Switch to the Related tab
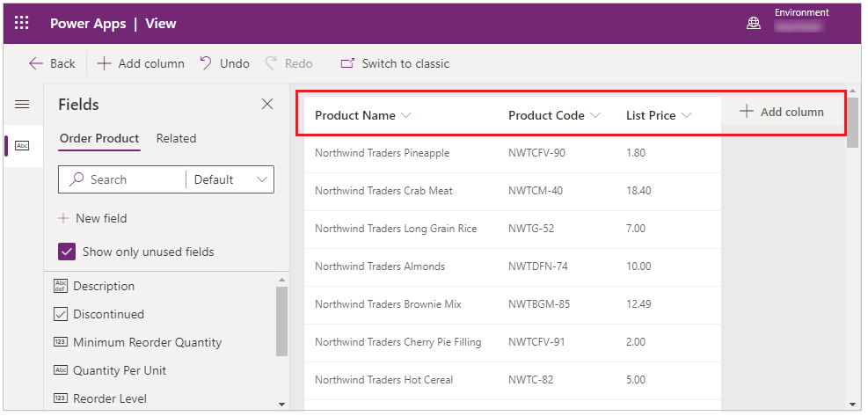The width and height of the screenshot is (868, 416). coord(176,138)
